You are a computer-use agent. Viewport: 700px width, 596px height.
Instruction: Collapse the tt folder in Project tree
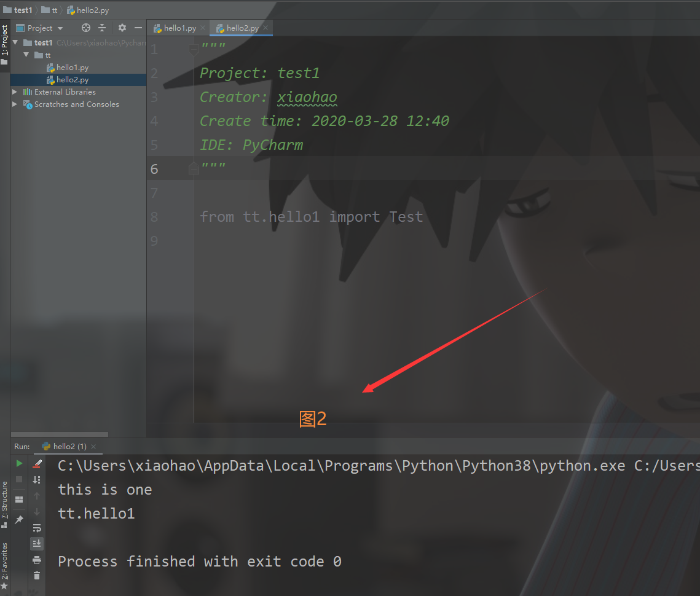tap(26, 55)
